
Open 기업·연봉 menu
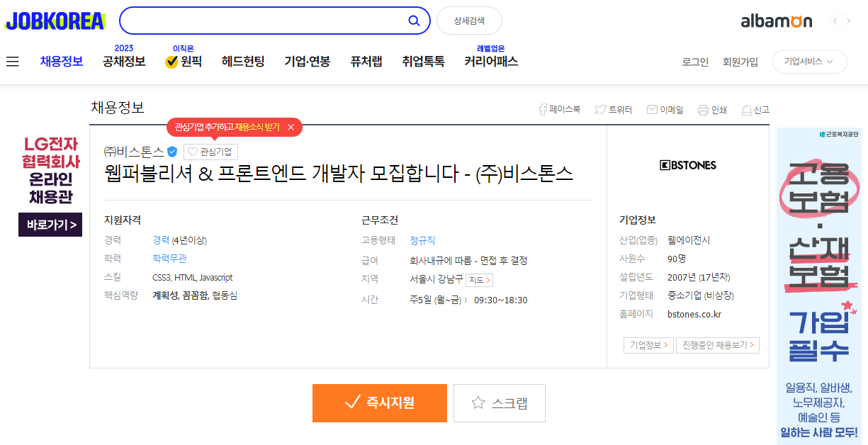click(308, 62)
